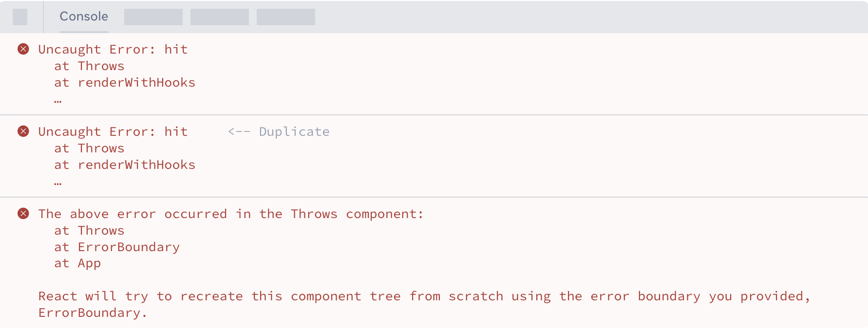This screenshot has height=330, width=868.
Task: Select the first 'Uncaught Error: hit' message
Action: tap(113, 50)
